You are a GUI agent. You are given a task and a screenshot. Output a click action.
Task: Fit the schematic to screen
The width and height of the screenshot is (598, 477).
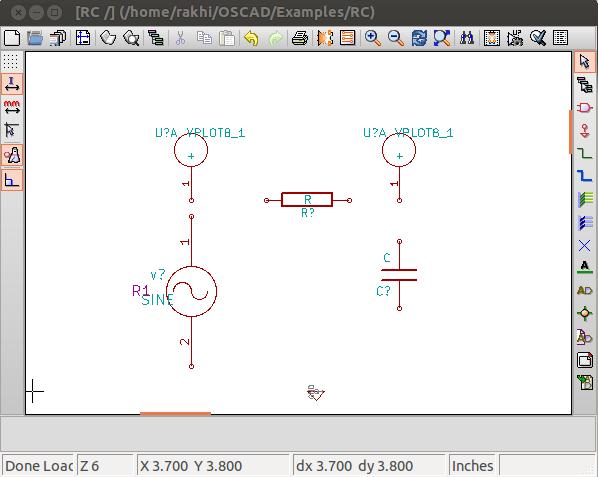(442, 38)
